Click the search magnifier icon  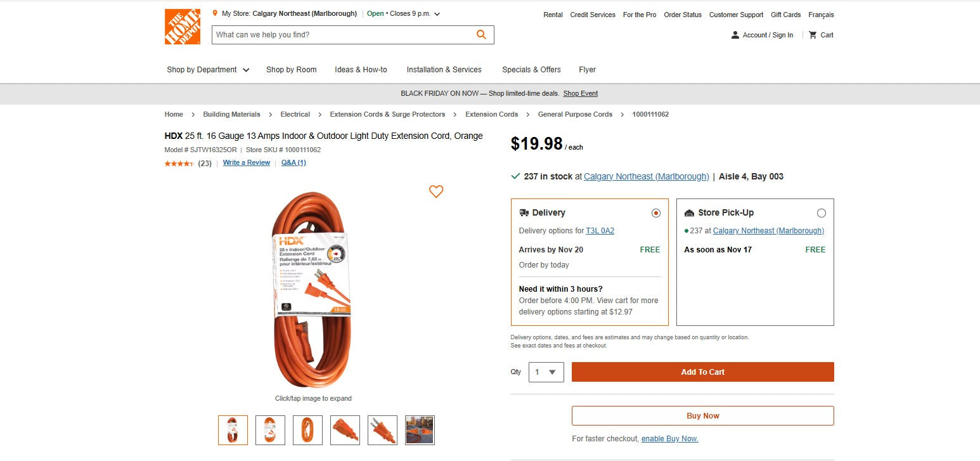[x=481, y=34]
